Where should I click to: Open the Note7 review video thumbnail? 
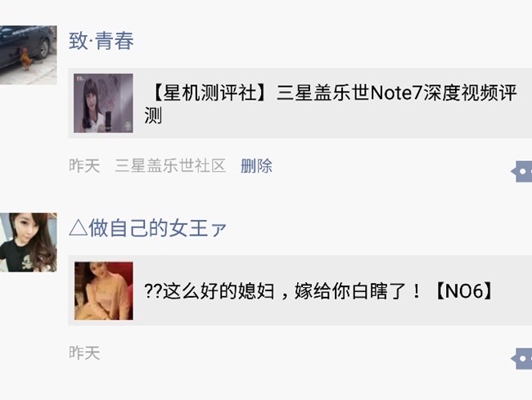[103, 103]
